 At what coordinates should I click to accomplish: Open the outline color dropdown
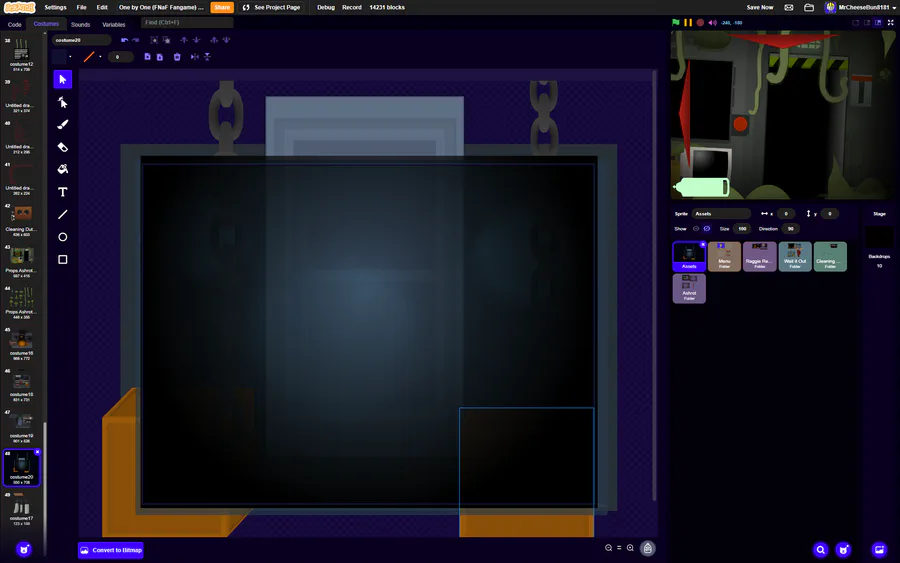point(100,57)
